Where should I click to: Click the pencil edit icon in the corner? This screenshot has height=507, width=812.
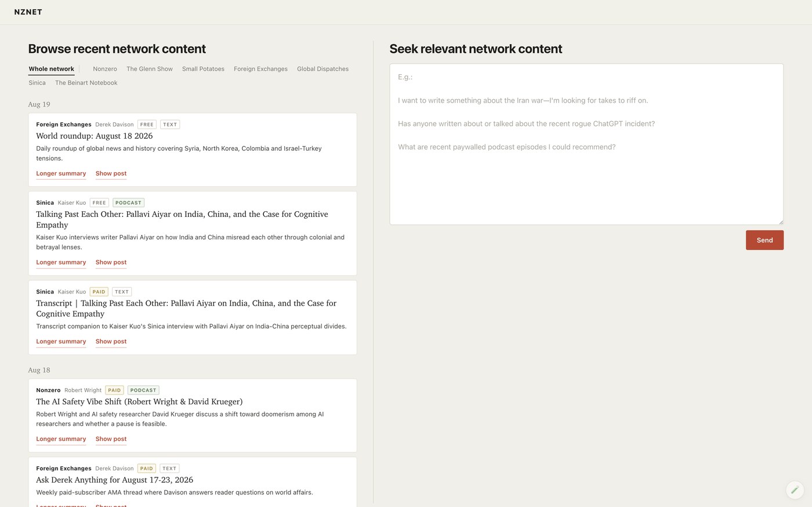click(x=795, y=490)
